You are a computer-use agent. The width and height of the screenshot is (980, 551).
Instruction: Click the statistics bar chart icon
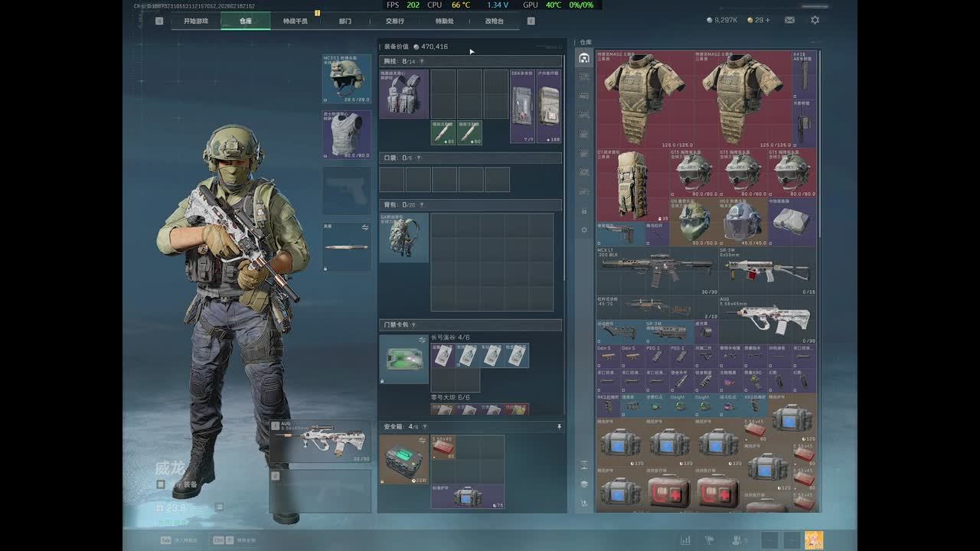685,540
